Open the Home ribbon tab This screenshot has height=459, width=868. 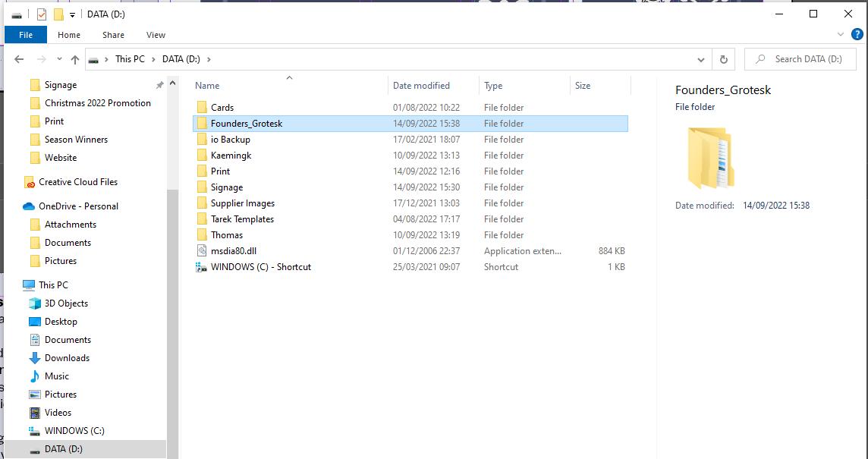69,35
